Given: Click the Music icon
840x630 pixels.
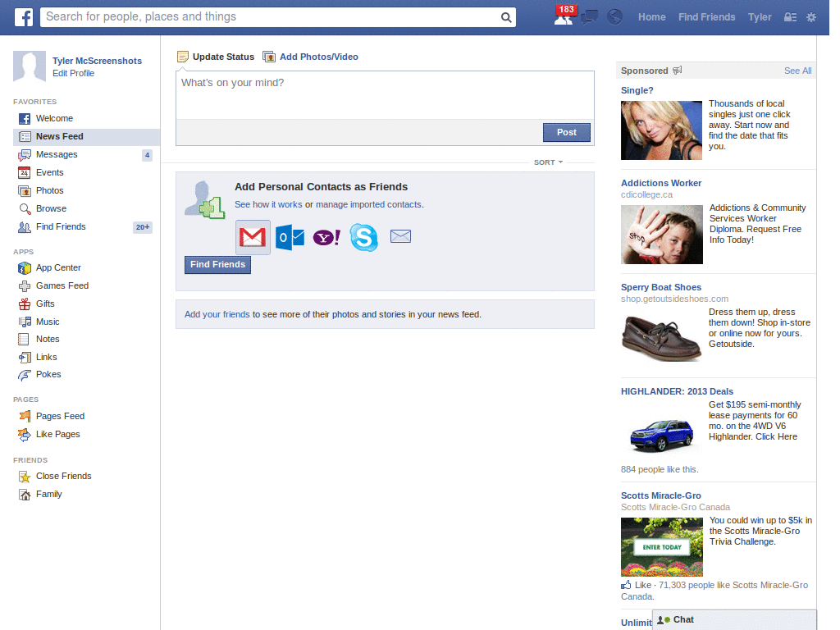Looking at the screenshot, I should coord(25,322).
